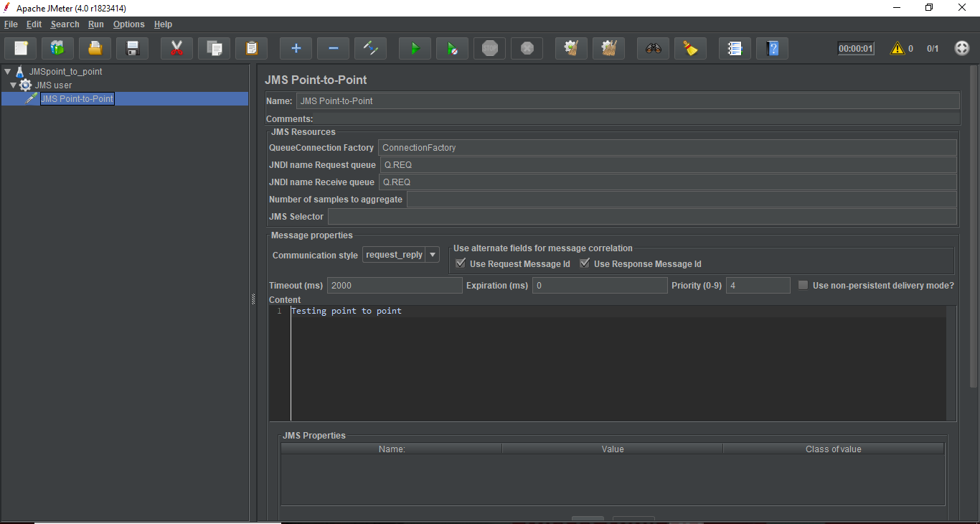Open the Templates icon in toolbar

tap(58, 49)
